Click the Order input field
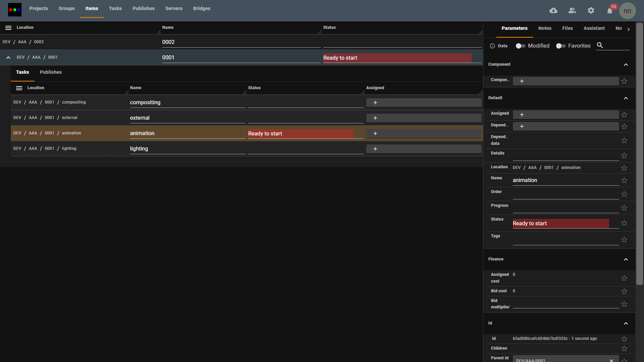Screen dimensions: 644x362 point(566,194)
